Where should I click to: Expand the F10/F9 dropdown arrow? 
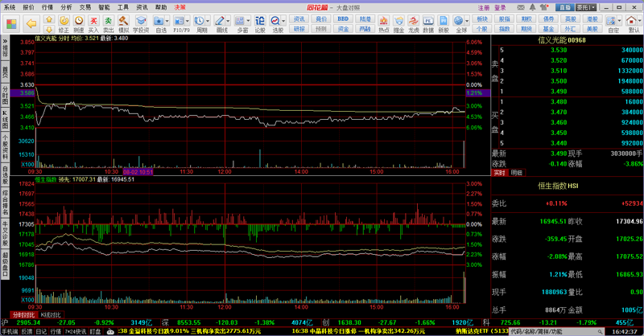point(188,21)
